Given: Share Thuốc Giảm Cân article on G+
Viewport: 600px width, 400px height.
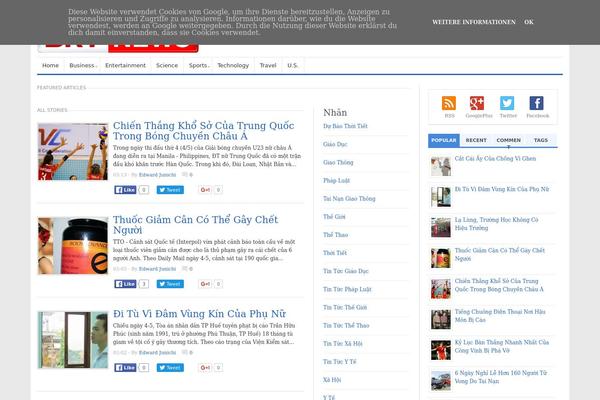Looking at the screenshot, I should tap(205, 284).
